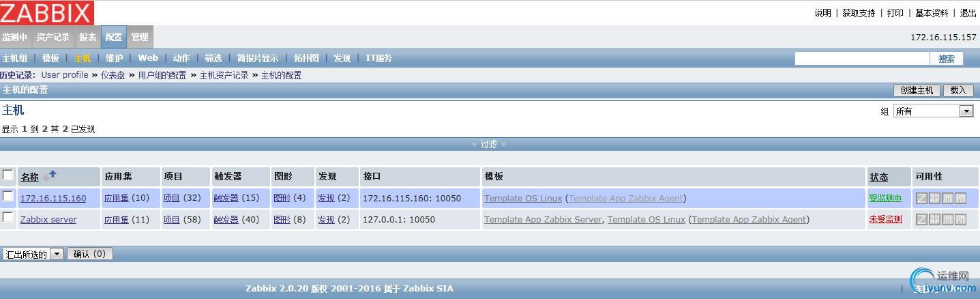Click the ZABBIX logo
The width and height of the screenshot is (980, 299).
[47, 12]
